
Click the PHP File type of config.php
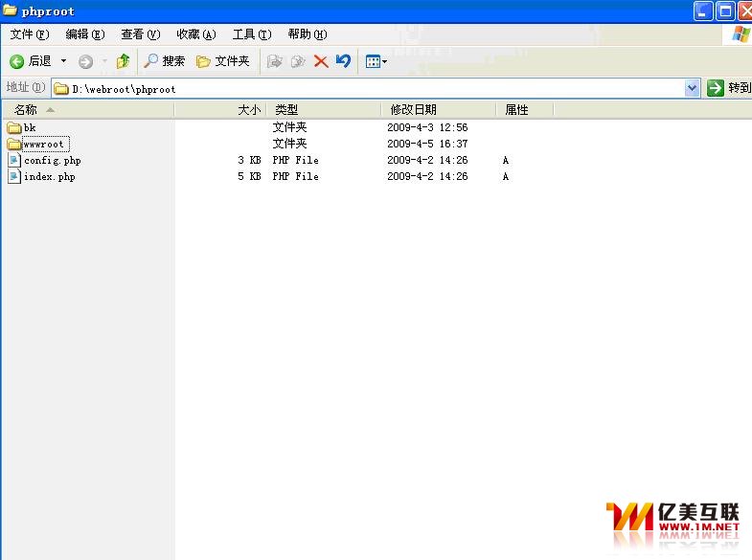(295, 160)
